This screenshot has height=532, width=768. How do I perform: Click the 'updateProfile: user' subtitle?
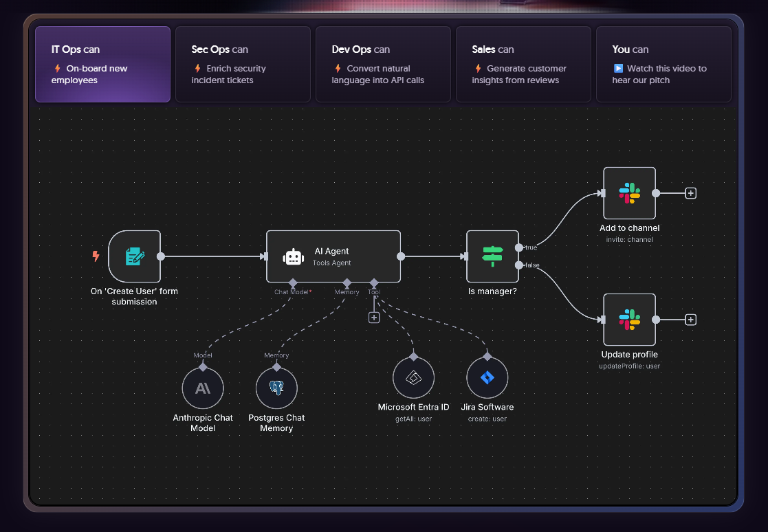(x=629, y=366)
